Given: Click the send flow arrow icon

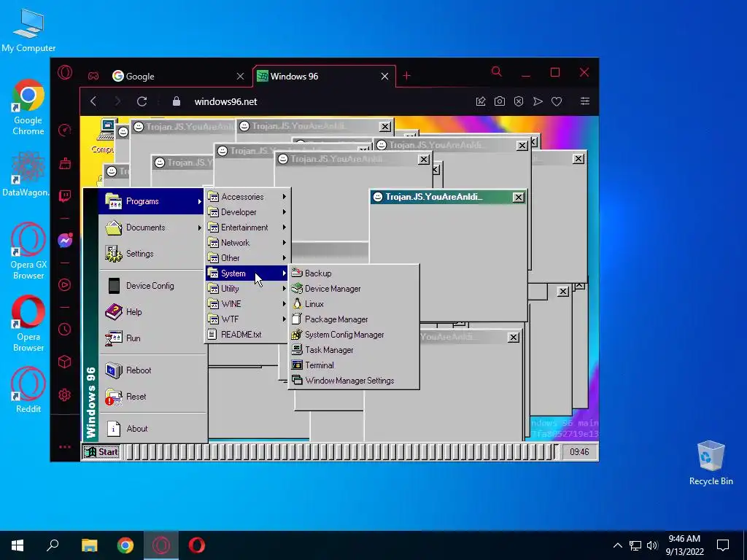Looking at the screenshot, I should pos(538,101).
